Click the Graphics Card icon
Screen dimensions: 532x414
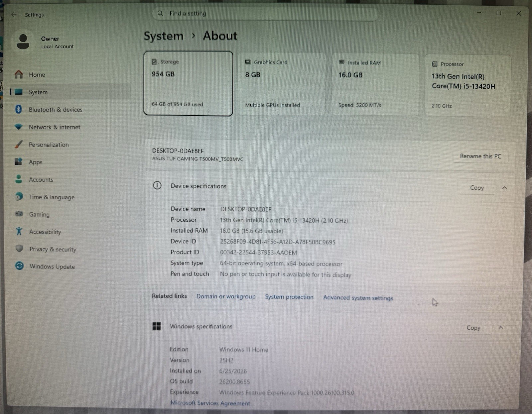click(248, 62)
